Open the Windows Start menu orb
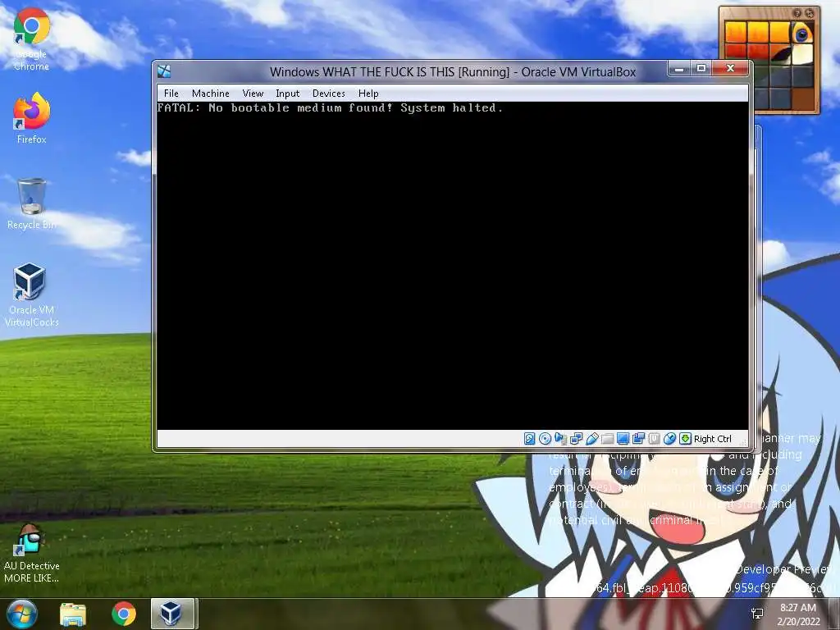Screen dimensions: 840x630 click(x=22, y=614)
